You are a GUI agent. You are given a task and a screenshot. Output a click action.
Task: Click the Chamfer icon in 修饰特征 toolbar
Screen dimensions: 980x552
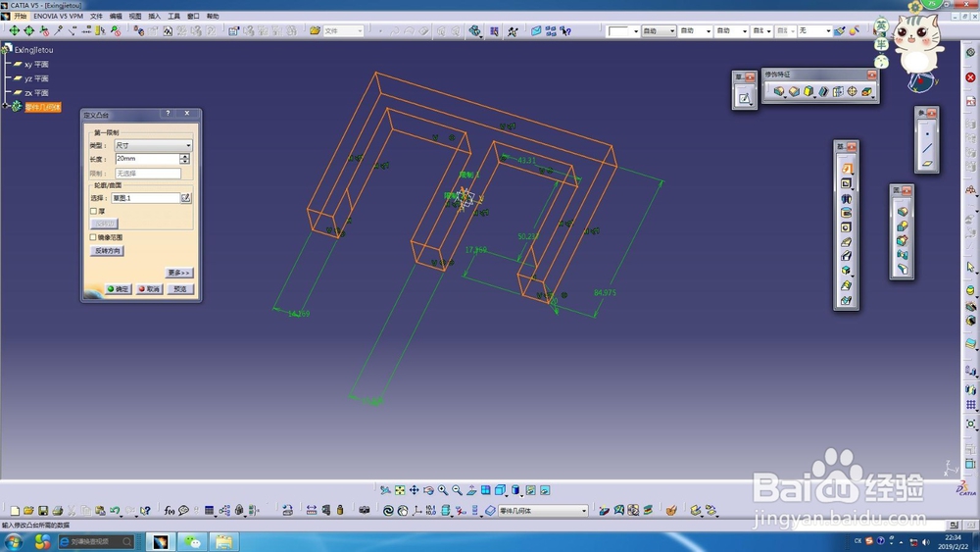[794, 92]
